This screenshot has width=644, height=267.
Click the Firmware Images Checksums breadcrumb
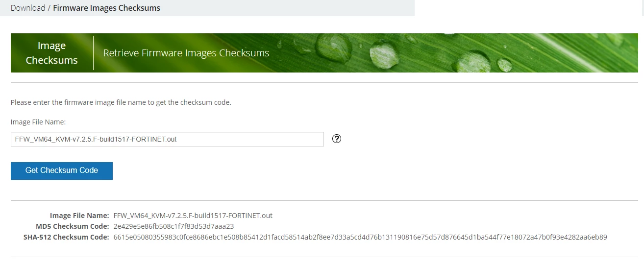(106, 8)
